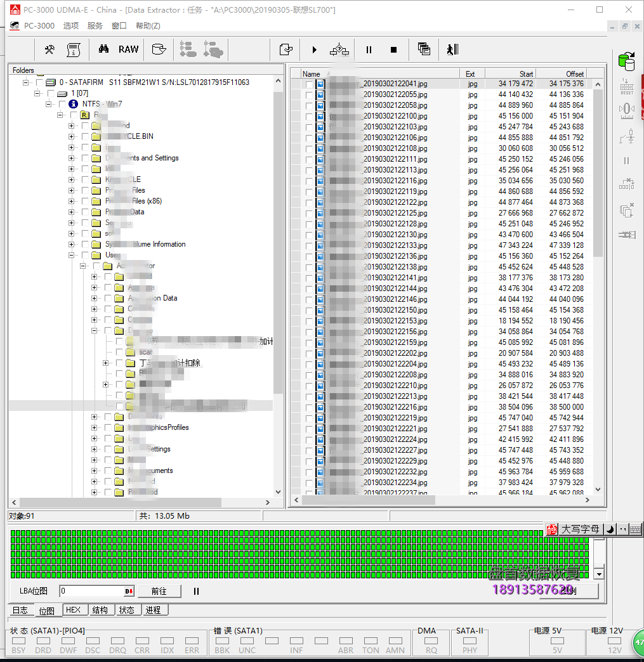644x662 pixels.
Task: Switch to the HEX tab
Action: [x=73, y=609]
